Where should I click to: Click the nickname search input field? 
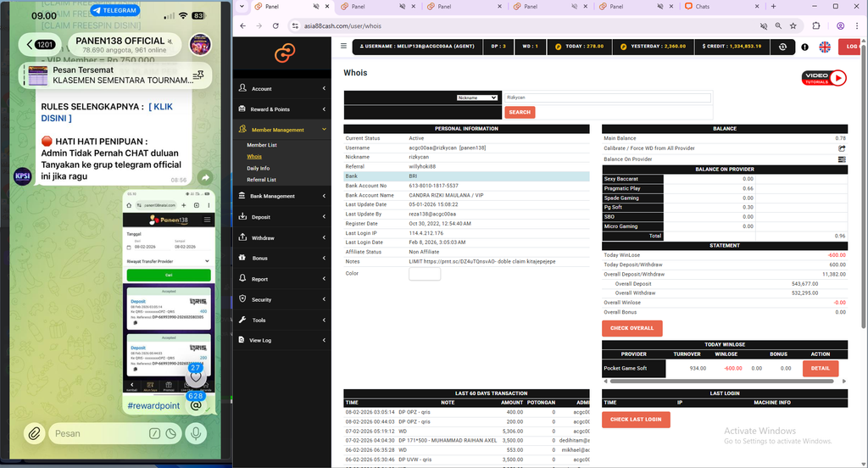click(x=607, y=97)
